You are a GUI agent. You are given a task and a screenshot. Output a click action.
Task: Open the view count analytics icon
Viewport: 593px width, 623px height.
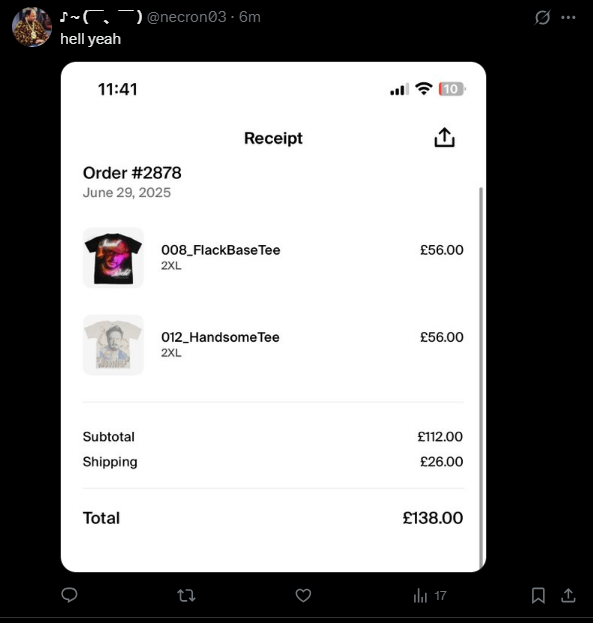(420, 596)
